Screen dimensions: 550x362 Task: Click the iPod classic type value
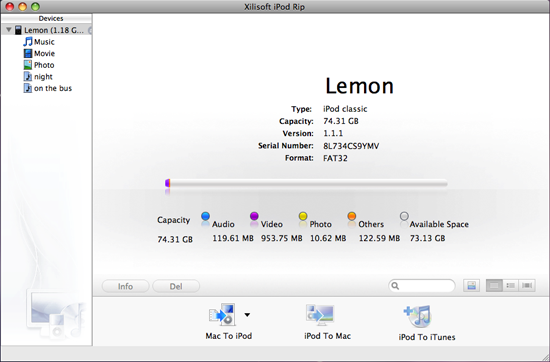[345, 109]
